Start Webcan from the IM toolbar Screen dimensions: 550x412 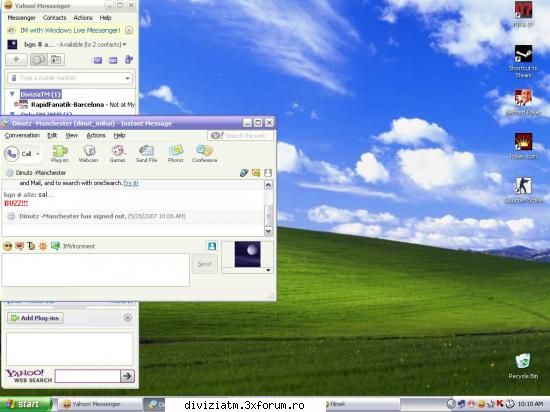88,154
